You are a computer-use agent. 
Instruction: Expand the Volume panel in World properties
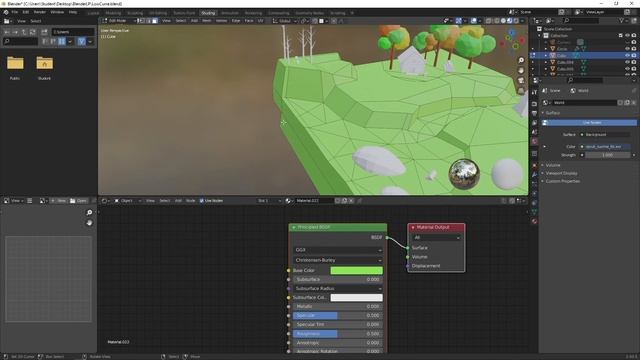[553, 165]
